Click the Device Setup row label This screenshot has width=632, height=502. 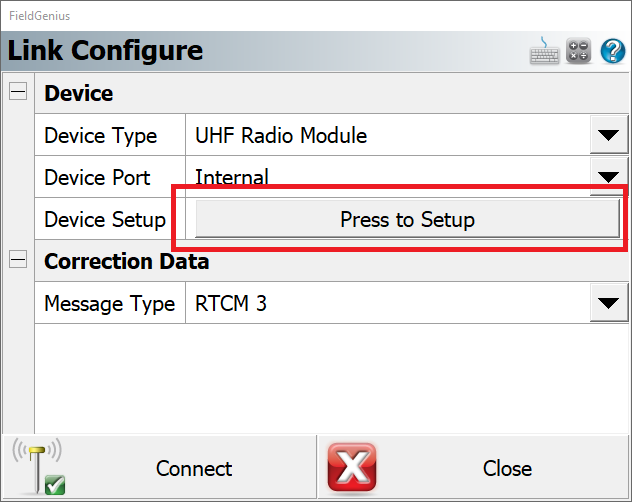click(105, 220)
